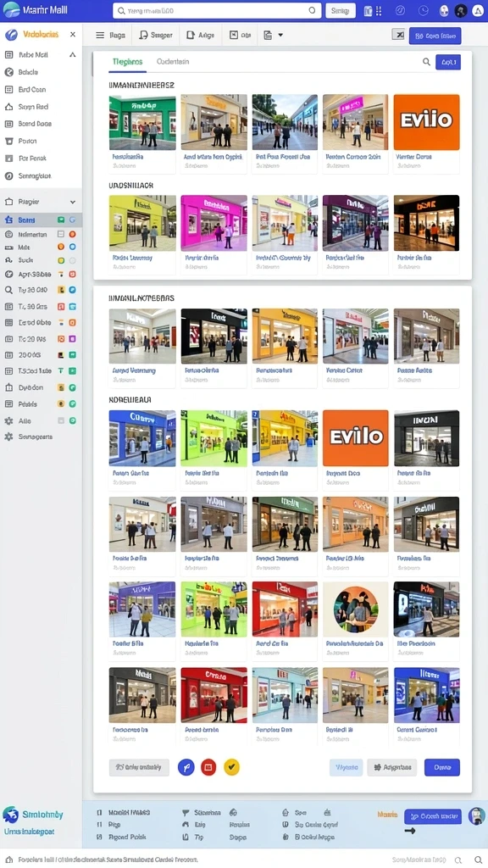Click the boxed X icon in the toolbar
The height and width of the screenshot is (868, 488).
[398, 35]
